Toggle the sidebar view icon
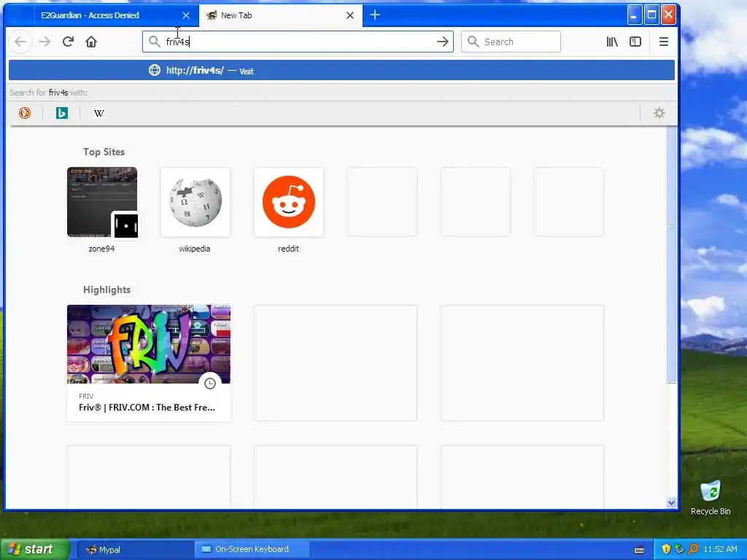 635,42
